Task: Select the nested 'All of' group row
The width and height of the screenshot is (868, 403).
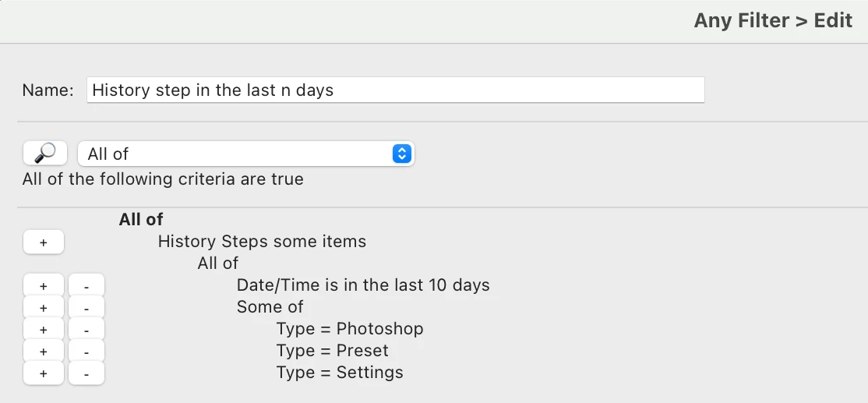Action: (x=218, y=263)
